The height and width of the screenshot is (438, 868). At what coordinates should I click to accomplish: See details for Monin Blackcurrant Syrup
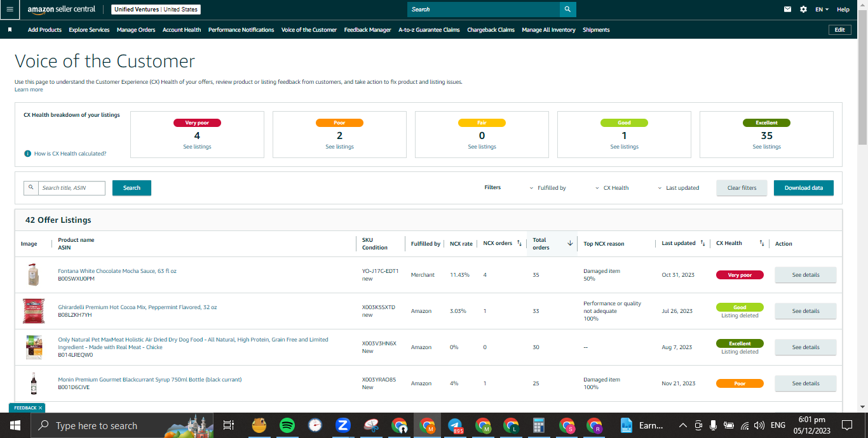(806, 383)
